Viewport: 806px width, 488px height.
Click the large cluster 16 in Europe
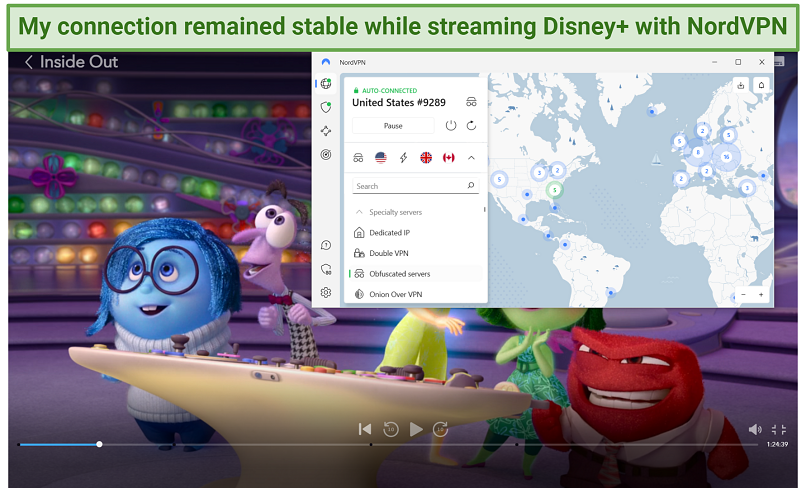tap(726, 156)
